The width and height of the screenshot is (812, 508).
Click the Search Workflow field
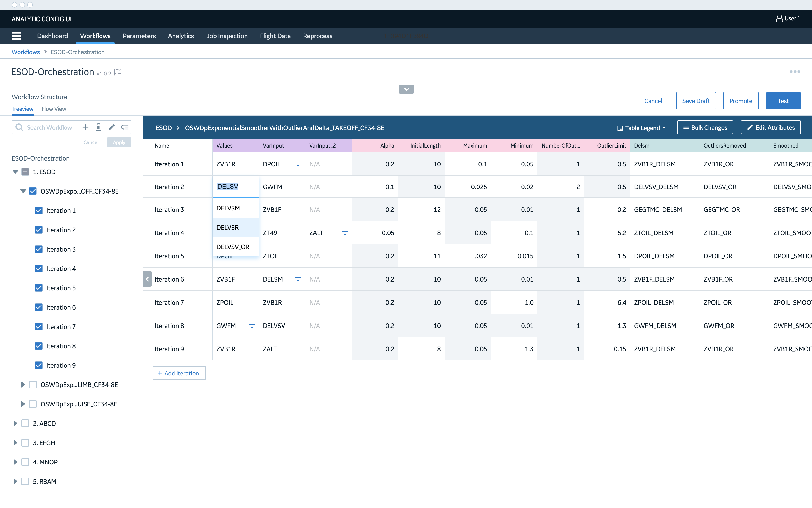45,127
